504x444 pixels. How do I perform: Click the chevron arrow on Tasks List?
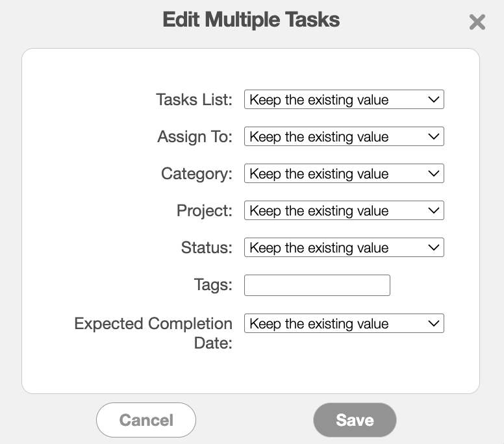(x=434, y=99)
